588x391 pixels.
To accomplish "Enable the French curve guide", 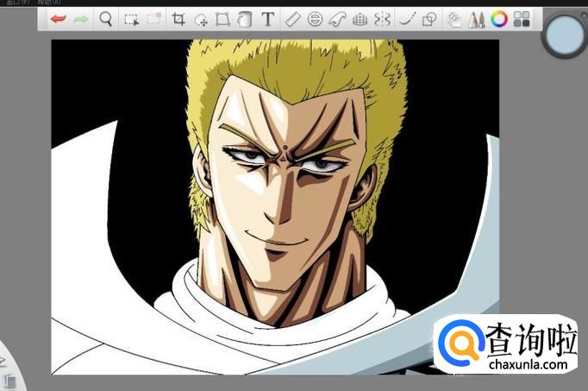I will [x=337, y=19].
